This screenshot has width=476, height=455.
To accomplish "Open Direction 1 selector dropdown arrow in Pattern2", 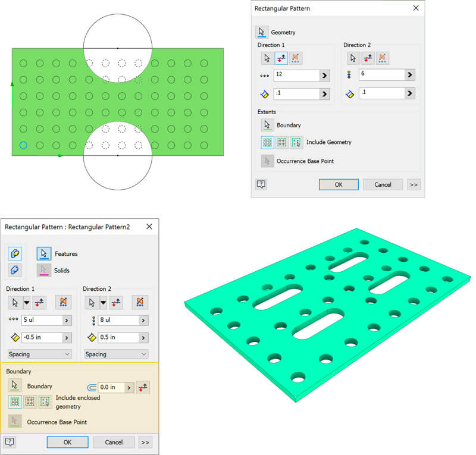I will click(27, 302).
